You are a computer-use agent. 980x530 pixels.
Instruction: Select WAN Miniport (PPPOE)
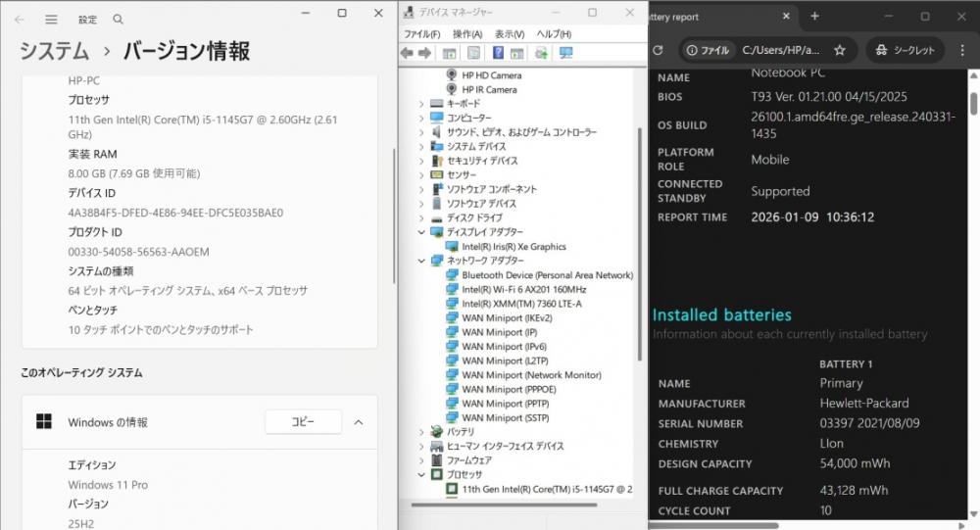pos(509,389)
